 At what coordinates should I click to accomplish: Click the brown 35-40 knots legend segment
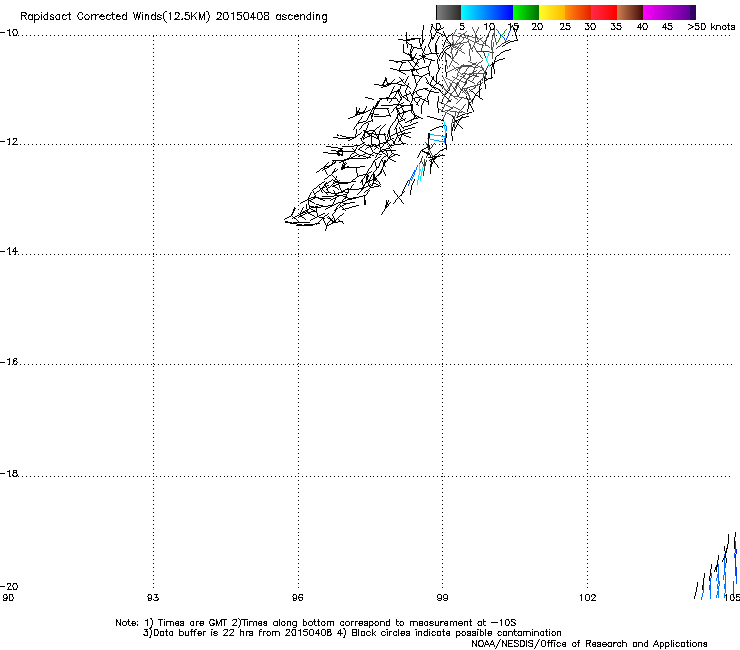tap(630, 12)
